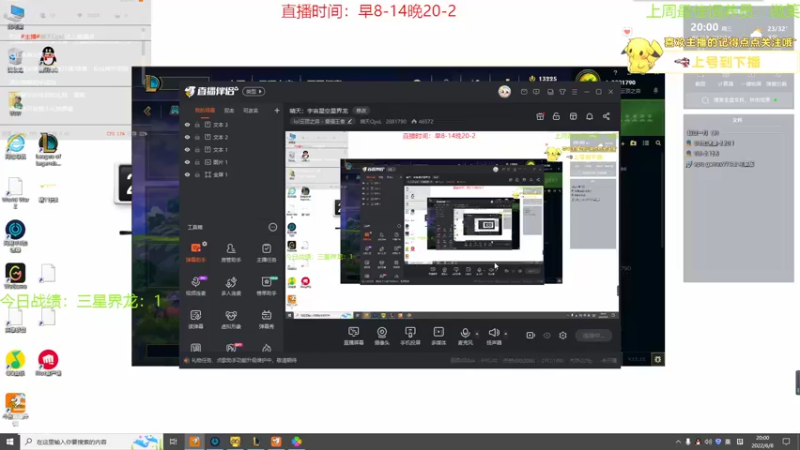Collapse the 工具箱 toolbox with minus circle
This screenshot has width=800, height=450.
click(272, 227)
